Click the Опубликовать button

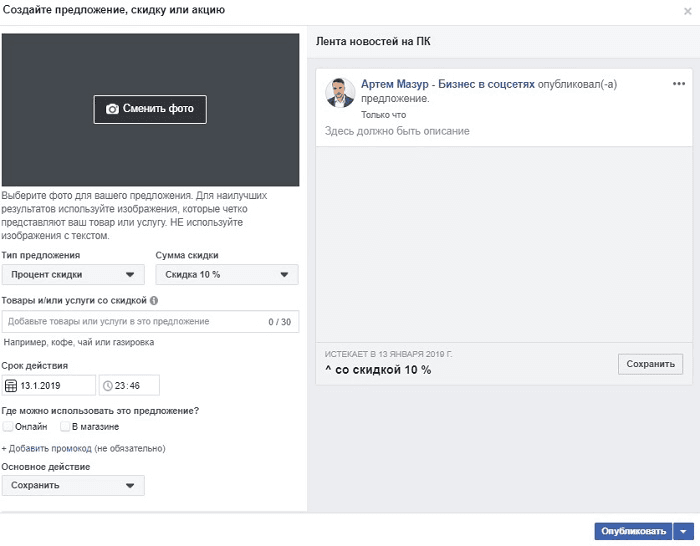point(633,531)
